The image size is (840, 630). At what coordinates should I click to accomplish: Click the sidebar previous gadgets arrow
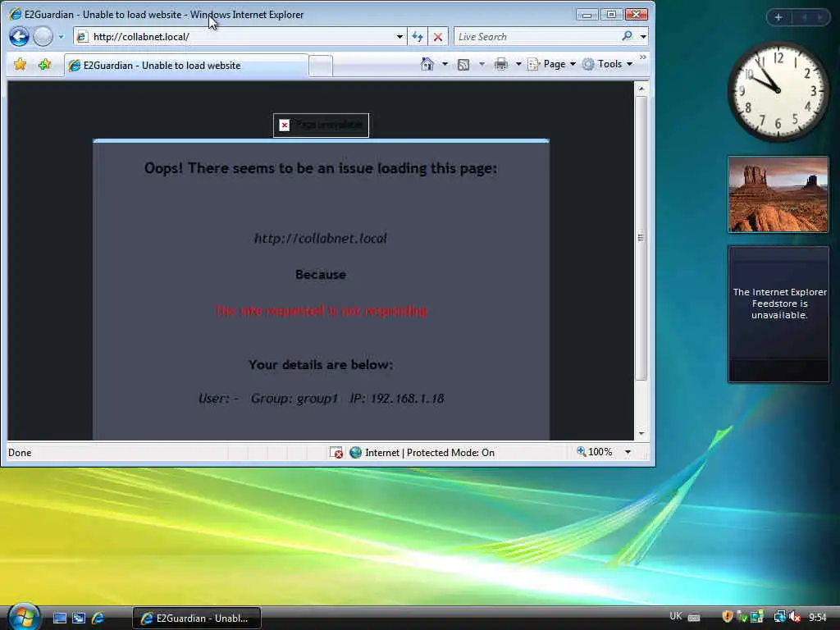click(x=804, y=18)
